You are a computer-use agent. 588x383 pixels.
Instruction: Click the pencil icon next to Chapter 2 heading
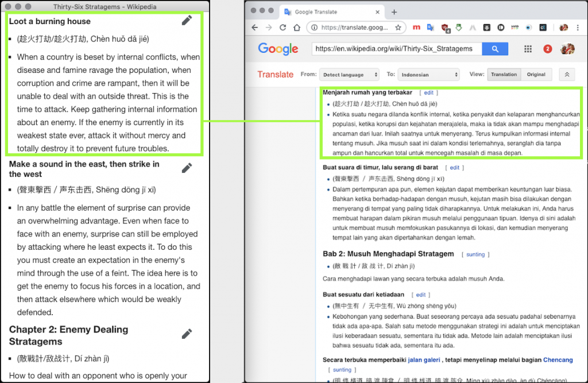coord(187,334)
